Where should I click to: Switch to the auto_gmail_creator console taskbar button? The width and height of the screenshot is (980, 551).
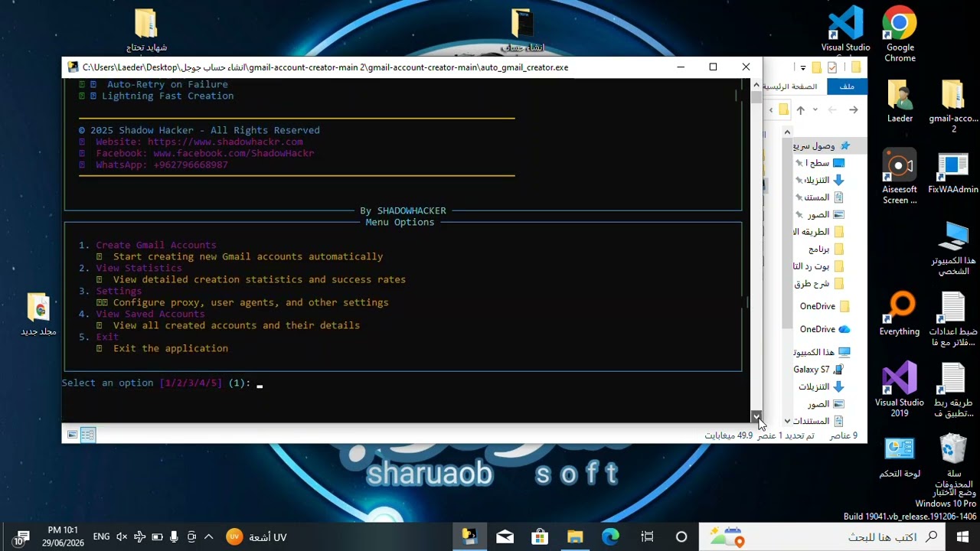click(469, 536)
